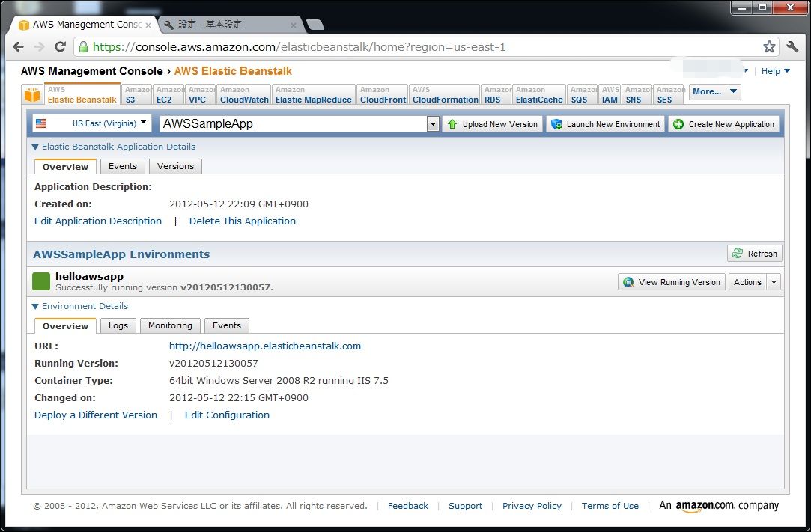
Task: Open application Events tab
Action: tap(123, 166)
